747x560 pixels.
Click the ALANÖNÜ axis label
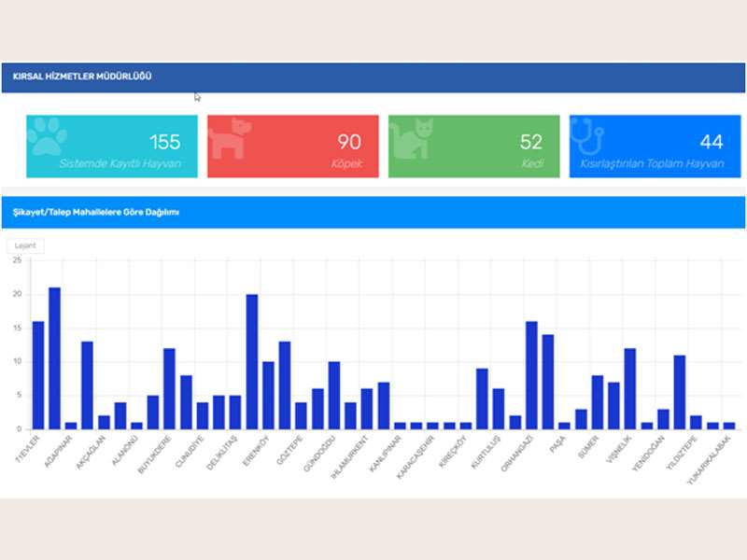tap(124, 451)
